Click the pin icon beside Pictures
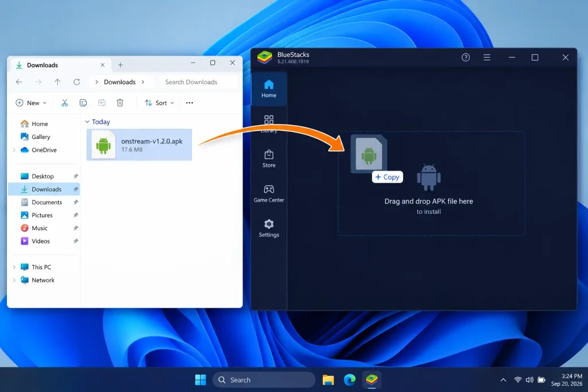This screenshot has width=588, height=392. tap(76, 215)
